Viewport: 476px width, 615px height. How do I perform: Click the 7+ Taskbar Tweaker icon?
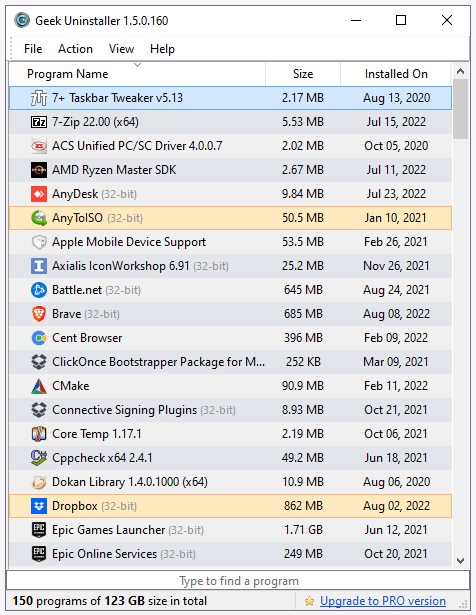[x=39, y=98]
